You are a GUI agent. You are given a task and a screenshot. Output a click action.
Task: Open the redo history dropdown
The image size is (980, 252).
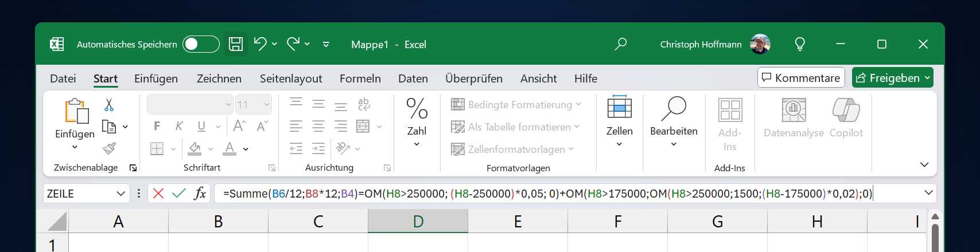click(308, 44)
